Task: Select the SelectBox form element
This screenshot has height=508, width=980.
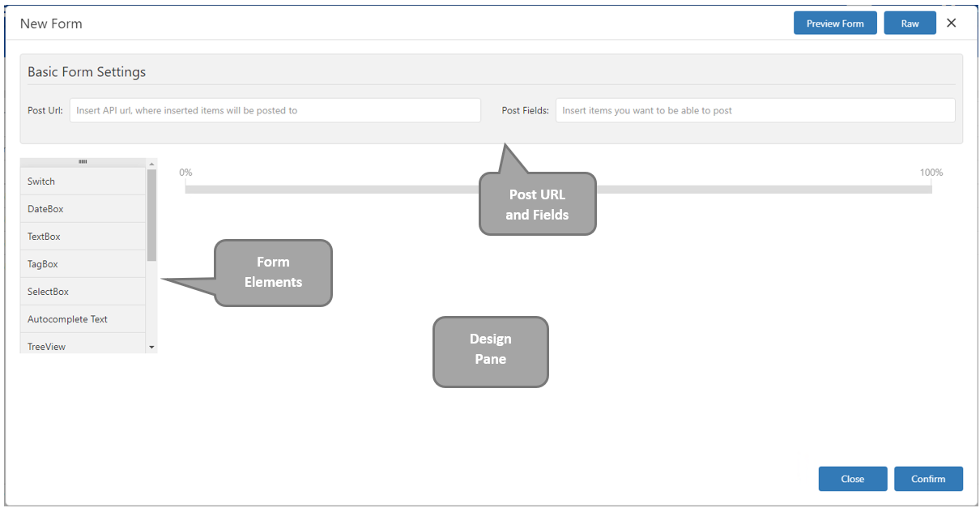Action: (x=83, y=292)
